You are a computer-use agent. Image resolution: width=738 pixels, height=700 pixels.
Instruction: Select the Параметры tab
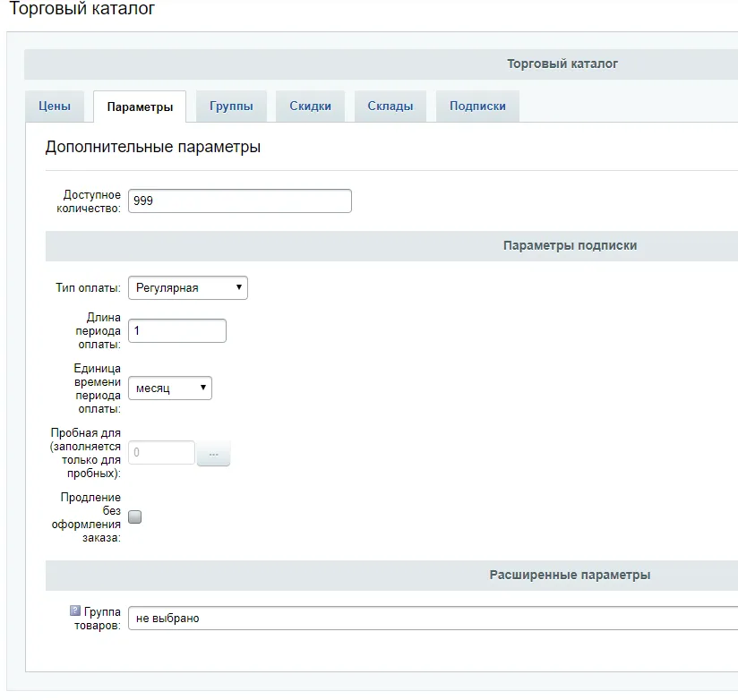(140, 107)
